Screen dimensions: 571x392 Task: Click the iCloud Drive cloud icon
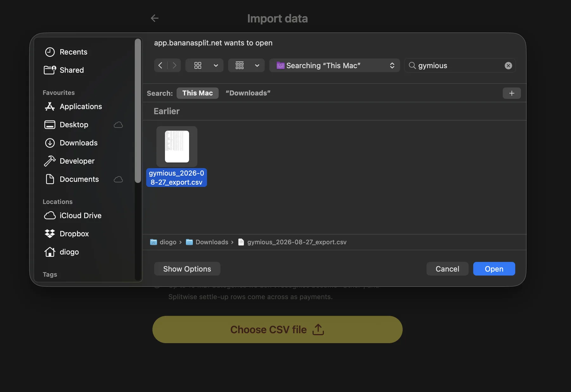[x=50, y=215]
